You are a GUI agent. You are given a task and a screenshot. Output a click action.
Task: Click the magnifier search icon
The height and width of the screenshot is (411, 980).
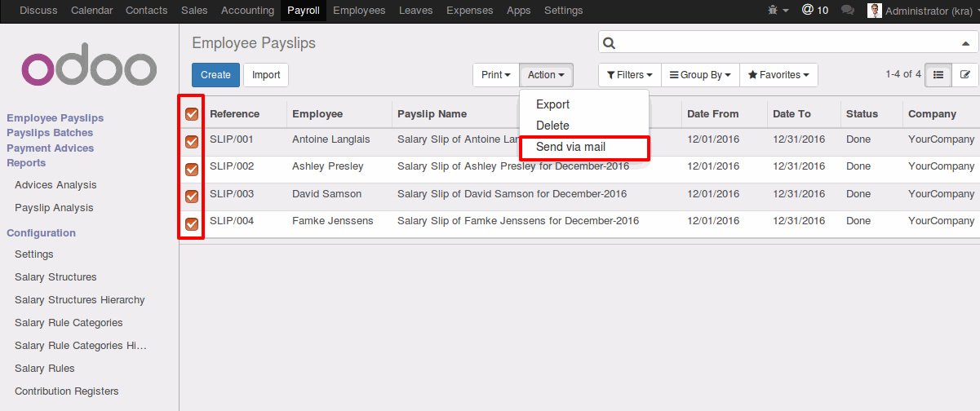tap(609, 43)
